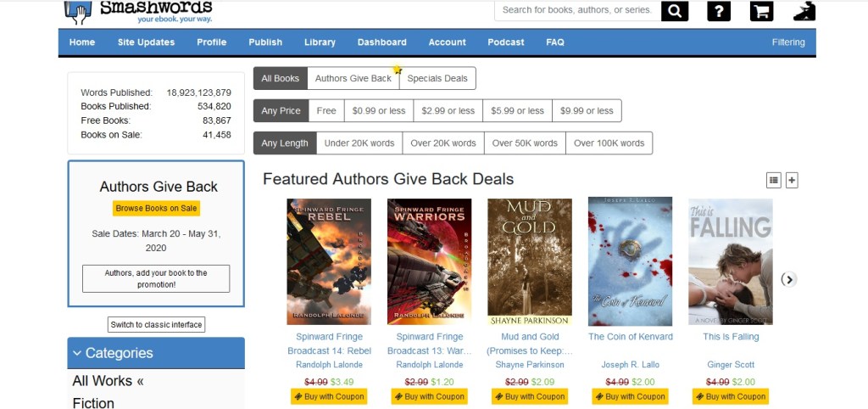Go to the Library tab
Image resolution: width=868 pixels, height=409 pixels.
tap(320, 42)
